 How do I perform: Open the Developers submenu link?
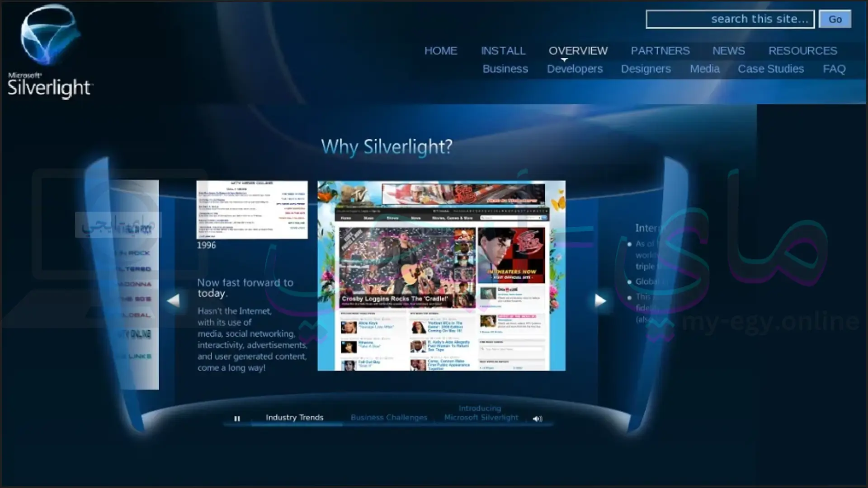point(575,69)
